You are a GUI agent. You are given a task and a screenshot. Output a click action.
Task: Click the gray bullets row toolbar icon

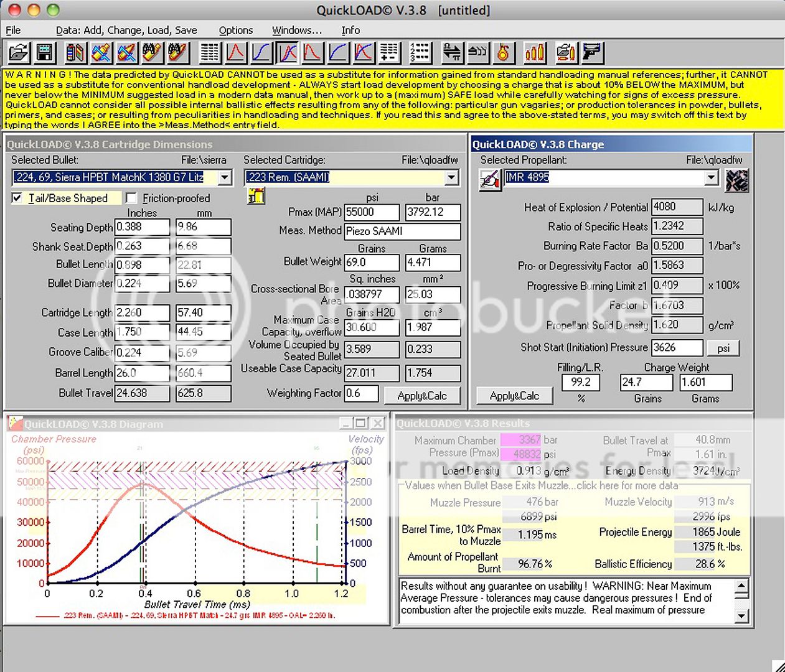point(477,52)
